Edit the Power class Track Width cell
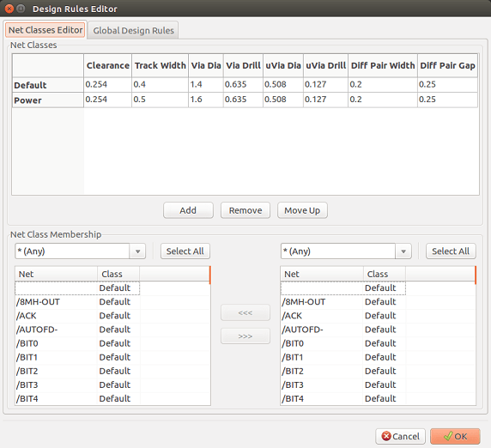Screen dimensions: 491x448 tap(160, 100)
